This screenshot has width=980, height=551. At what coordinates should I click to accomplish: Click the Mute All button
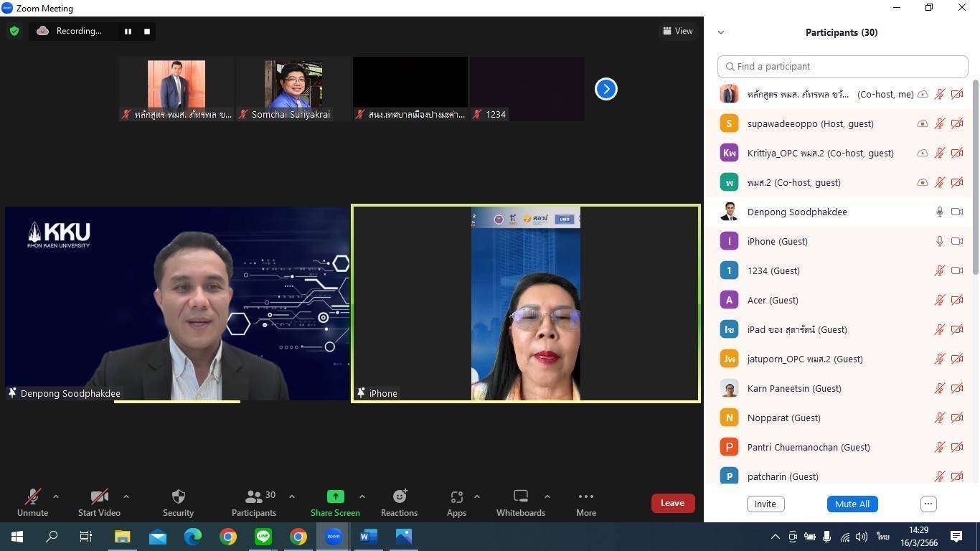[x=852, y=504]
